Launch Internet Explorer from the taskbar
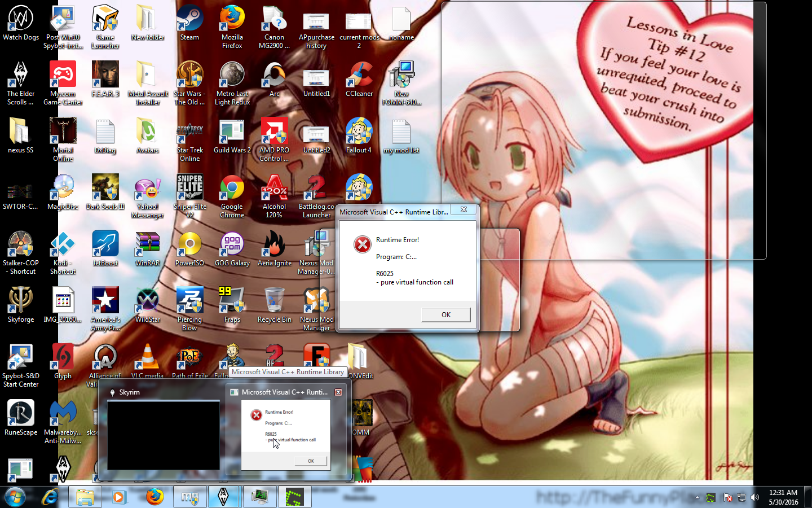This screenshot has width=812, height=508. coord(50,497)
